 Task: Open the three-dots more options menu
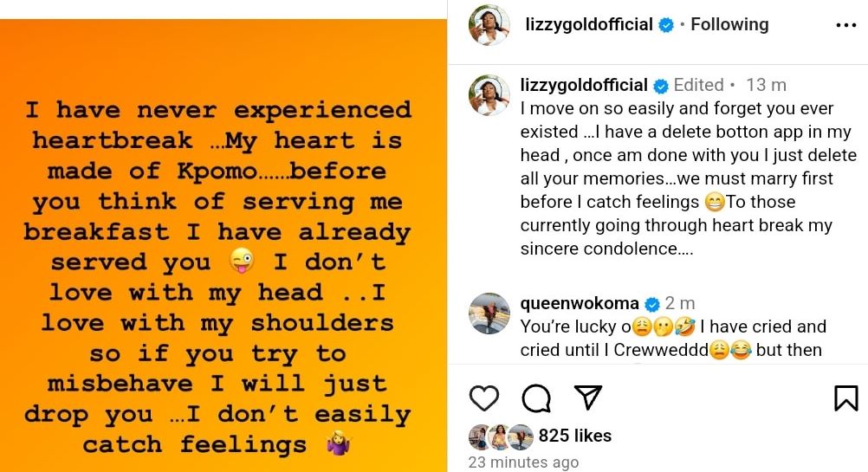pyautogui.click(x=845, y=25)
